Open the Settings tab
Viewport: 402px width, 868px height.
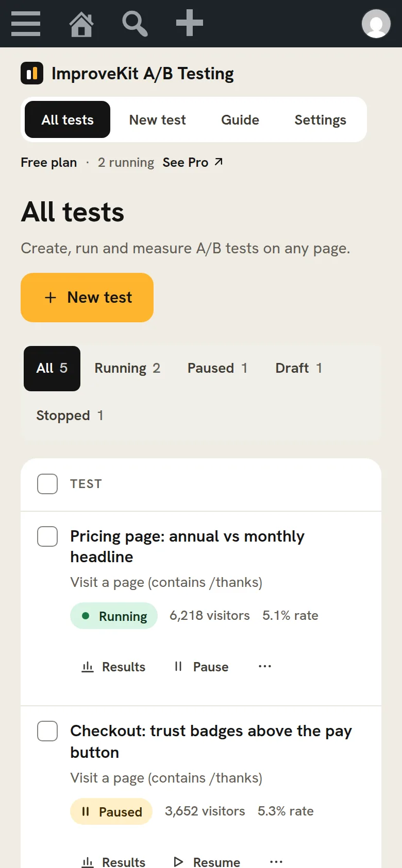pyautogui.click(x=320, y=119)
